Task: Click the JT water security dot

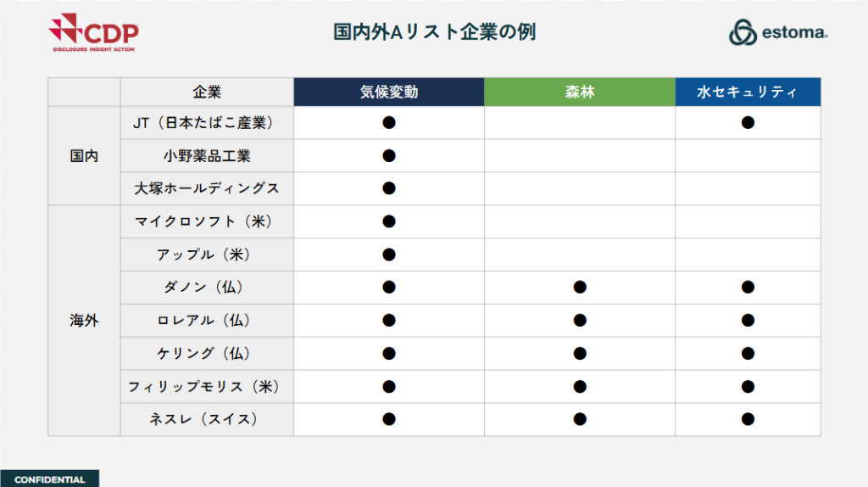Action: 748,122
